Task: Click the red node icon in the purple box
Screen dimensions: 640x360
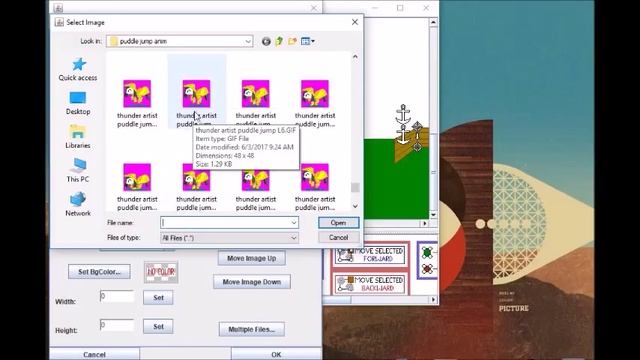Action: click(x=427, y=269)
